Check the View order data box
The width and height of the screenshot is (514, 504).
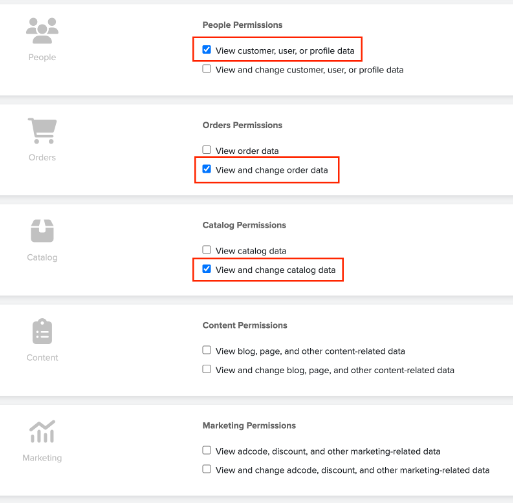[207, 149]
